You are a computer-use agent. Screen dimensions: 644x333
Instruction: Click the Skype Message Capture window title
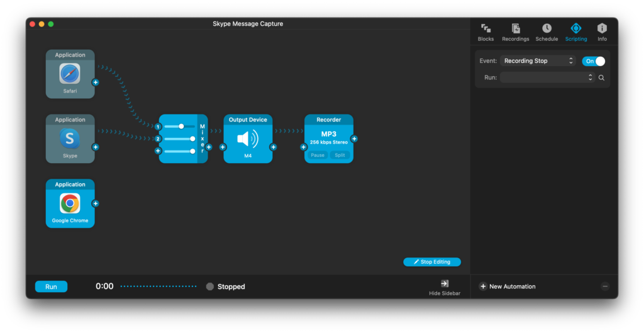click(248, 24)
